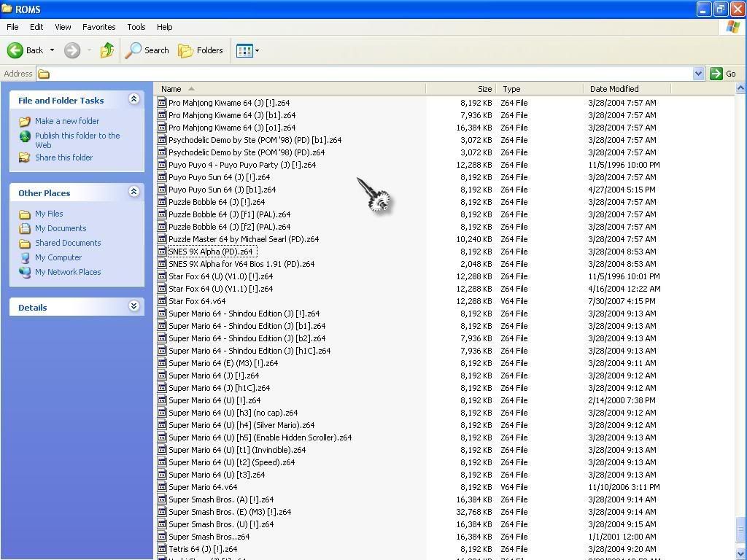Sort files by Date Modified column
Viewport: 747px width, 560px height.
point(614,89)
